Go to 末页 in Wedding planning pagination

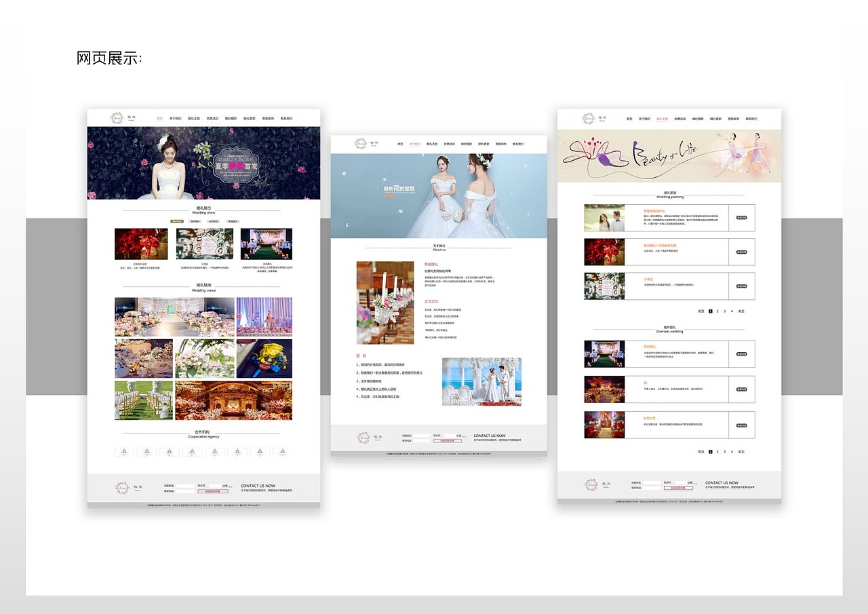pos(741,311)
